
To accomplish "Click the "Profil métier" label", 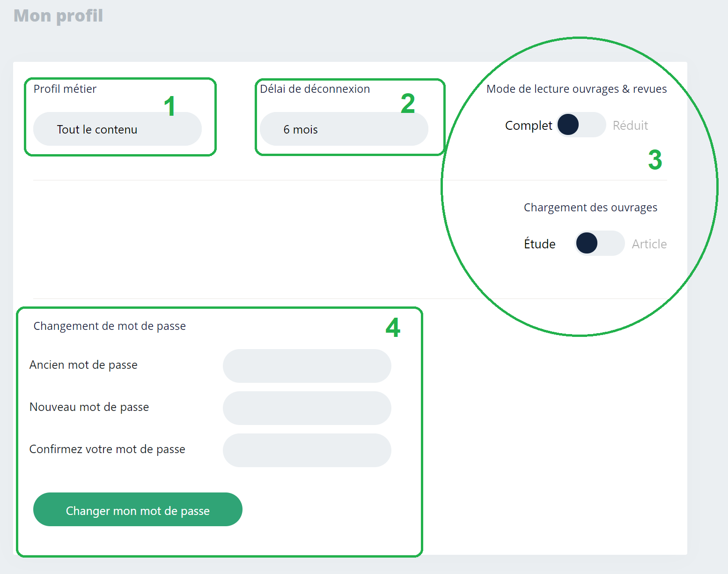I will (x=65, y=89).
